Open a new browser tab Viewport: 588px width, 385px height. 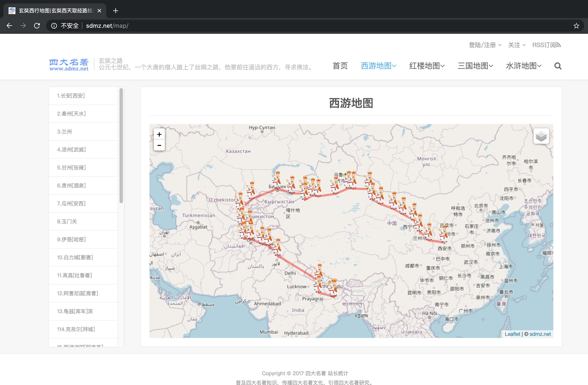[x=115, y=11]
